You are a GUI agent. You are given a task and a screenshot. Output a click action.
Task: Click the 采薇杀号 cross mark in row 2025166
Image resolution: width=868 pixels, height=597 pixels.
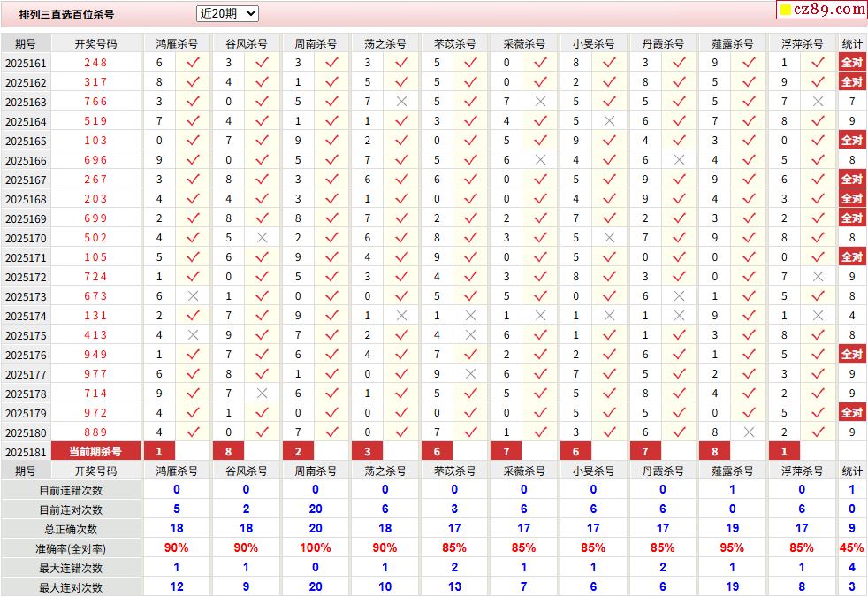coord(541,159)
